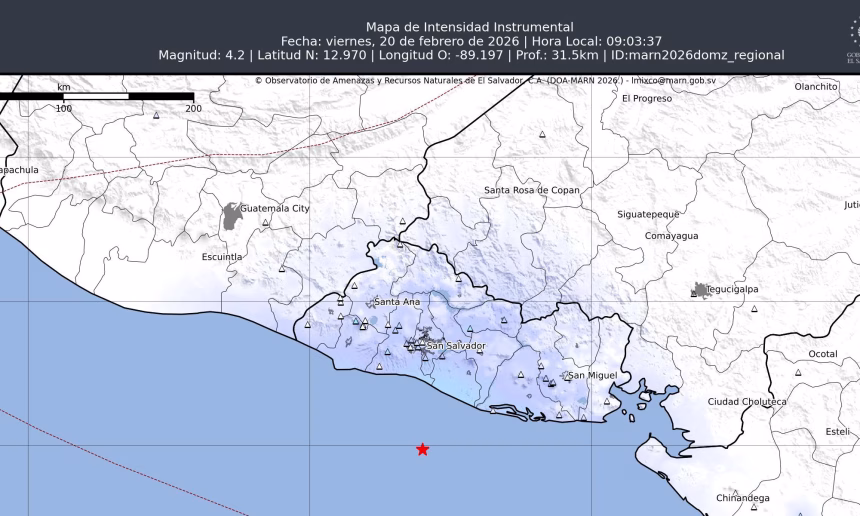Click the lmixco@marn.gob.sv email address
860x516 pixels.
click(673, 80)
